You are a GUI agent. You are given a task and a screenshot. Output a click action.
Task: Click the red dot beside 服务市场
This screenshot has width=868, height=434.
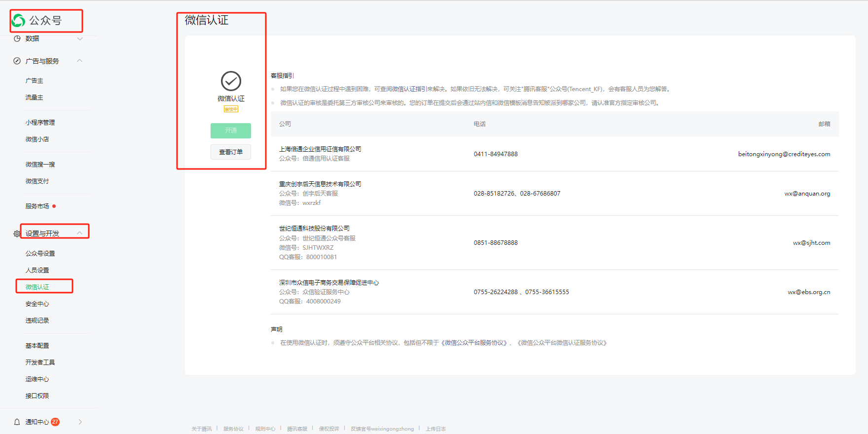[54, 206]
